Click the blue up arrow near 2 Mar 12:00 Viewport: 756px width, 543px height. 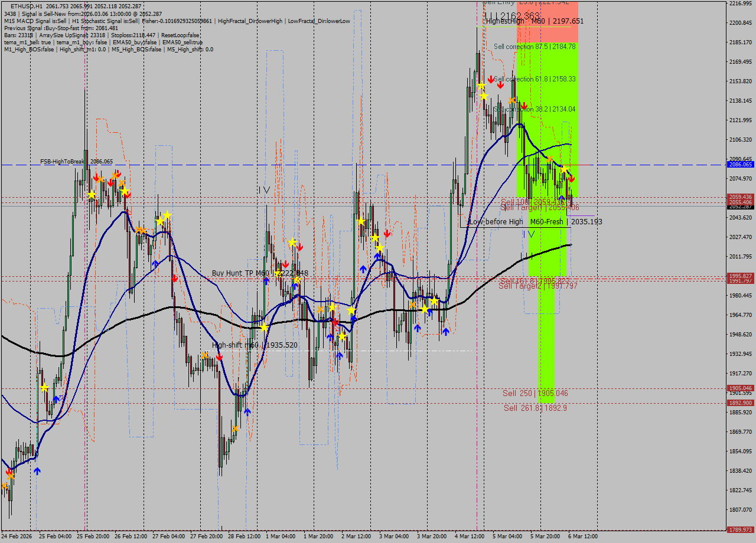[x=363, y=269]
